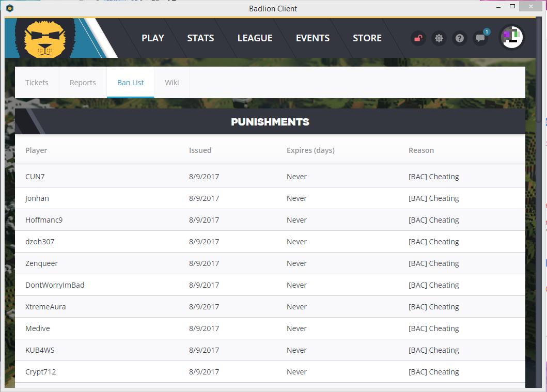Click [BAC] Cheating reason for Hoffmanc9

(x=434, y=220)
